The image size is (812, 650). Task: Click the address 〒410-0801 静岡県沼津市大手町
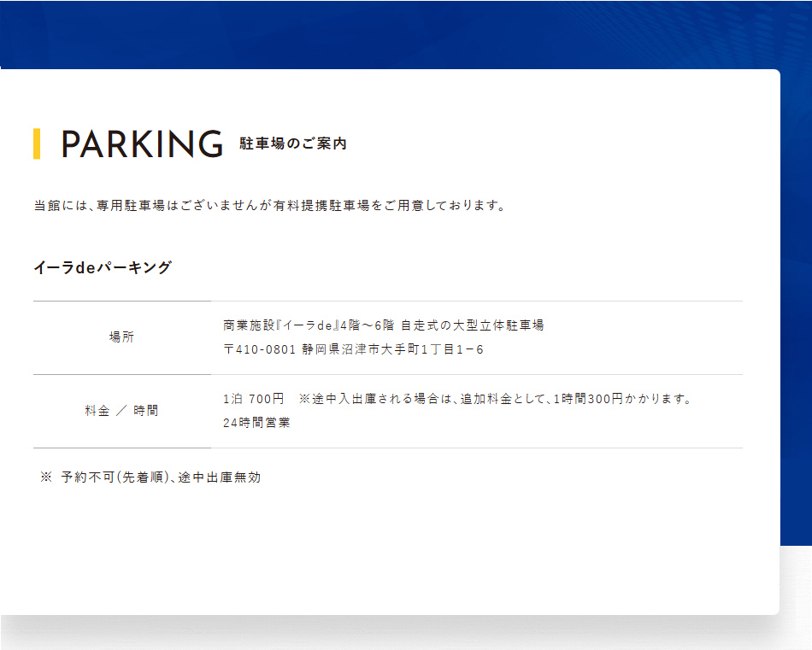tap(353, 350)
